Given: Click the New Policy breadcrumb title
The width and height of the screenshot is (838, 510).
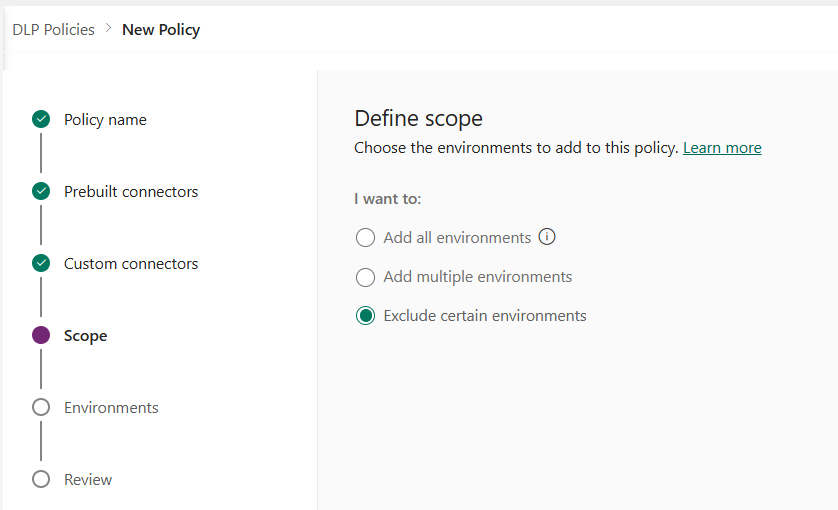Looking at the screenshot, I should tap(161, 30).
